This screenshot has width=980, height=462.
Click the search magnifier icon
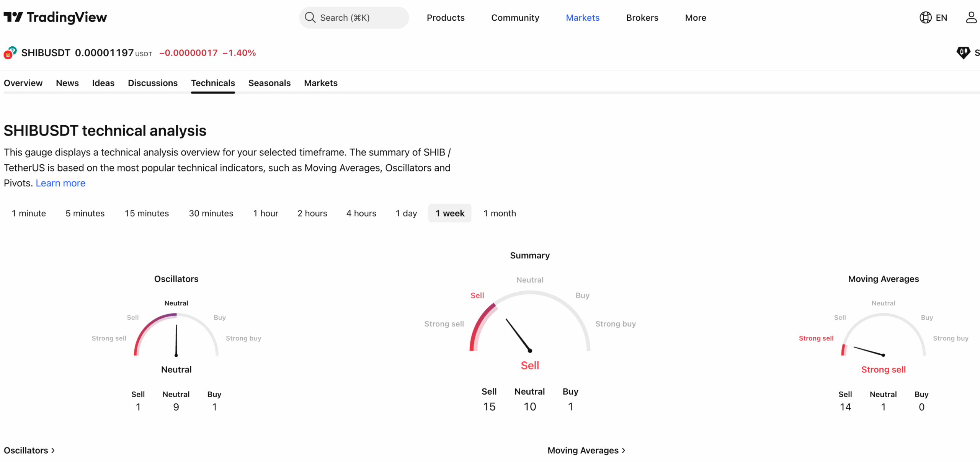point(310,18)
